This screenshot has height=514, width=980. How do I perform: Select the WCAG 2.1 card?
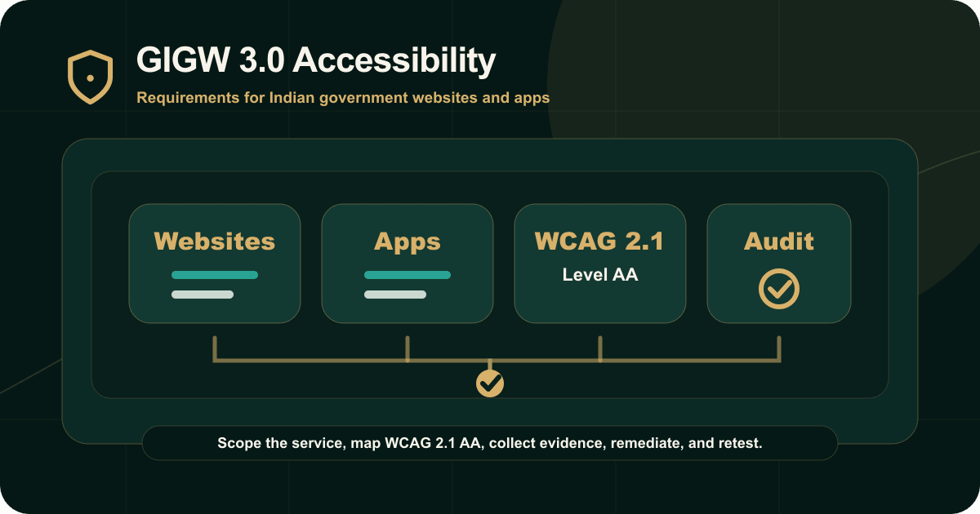point(600,264)
